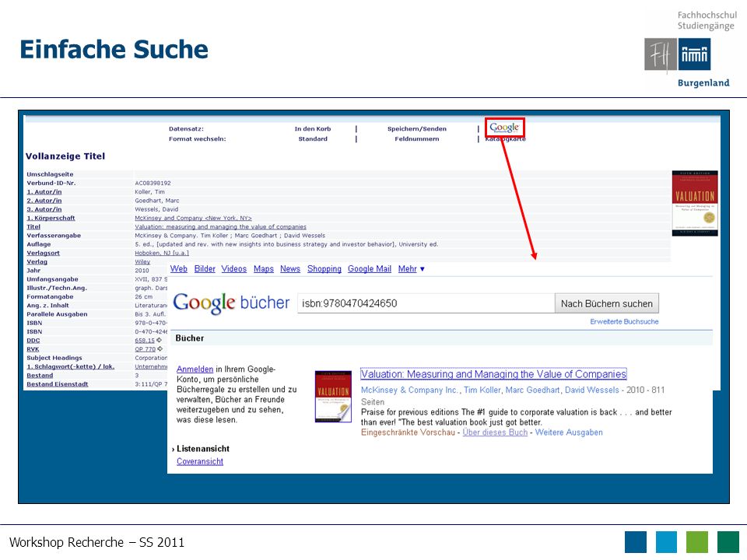Open McKinsey and Company <New York, NY> link

tap(193, 218)
